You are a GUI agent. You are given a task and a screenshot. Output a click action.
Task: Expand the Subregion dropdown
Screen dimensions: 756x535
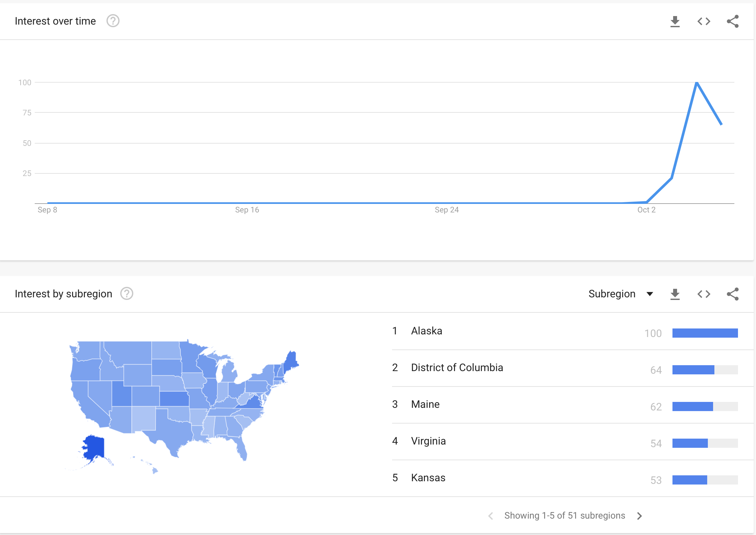[620, 294]
